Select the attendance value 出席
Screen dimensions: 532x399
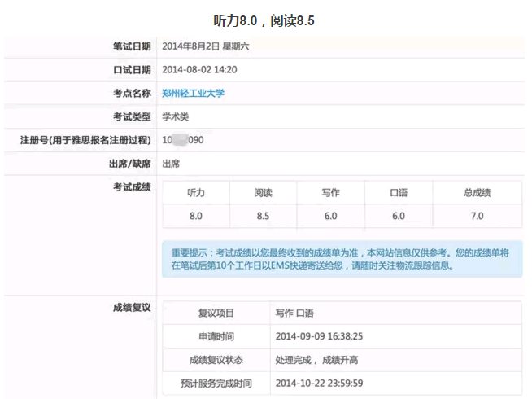[171, 164]
